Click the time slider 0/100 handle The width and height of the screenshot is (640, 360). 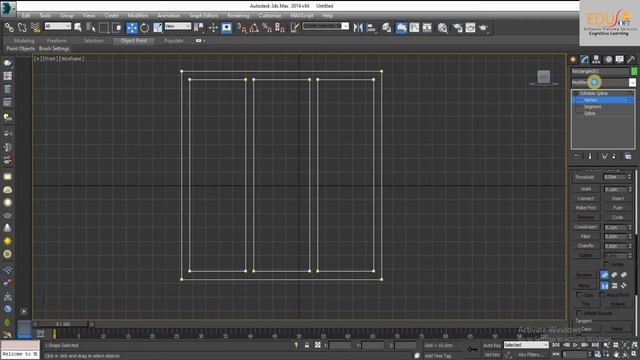point(63,324)
